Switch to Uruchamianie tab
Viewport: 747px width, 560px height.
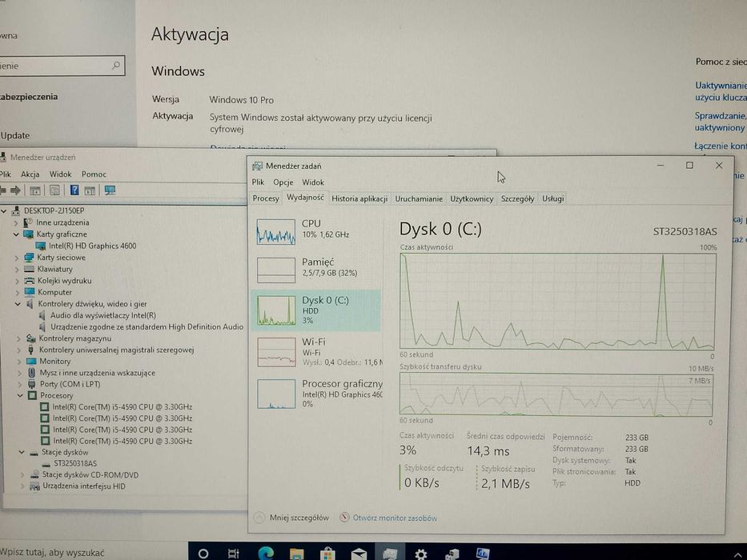pos(419,198)
